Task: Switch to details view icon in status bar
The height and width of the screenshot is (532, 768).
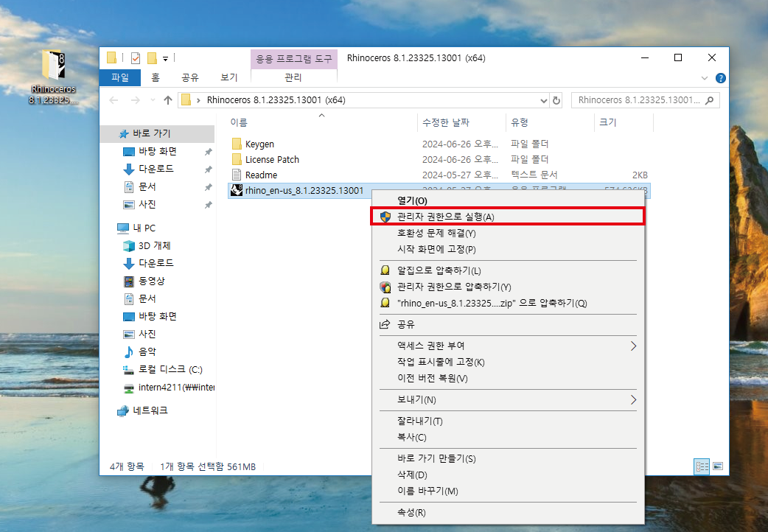Action: tap(702, 466)
